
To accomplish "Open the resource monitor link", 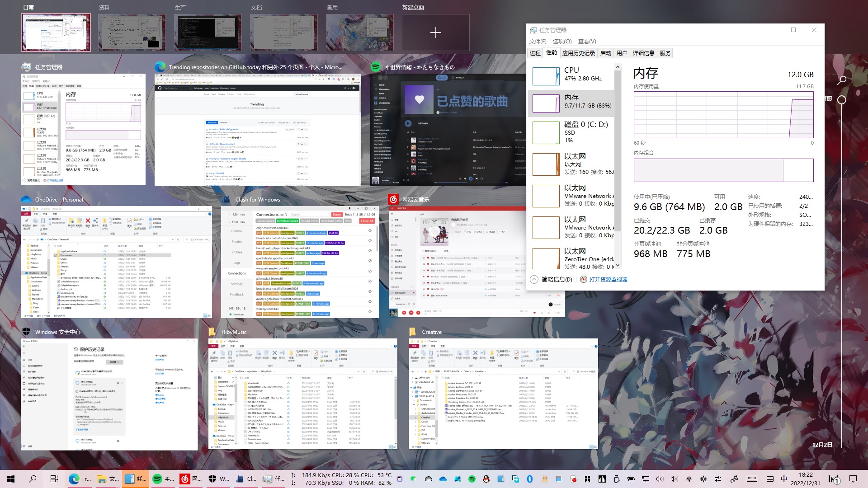I will (x=608, y=279).
